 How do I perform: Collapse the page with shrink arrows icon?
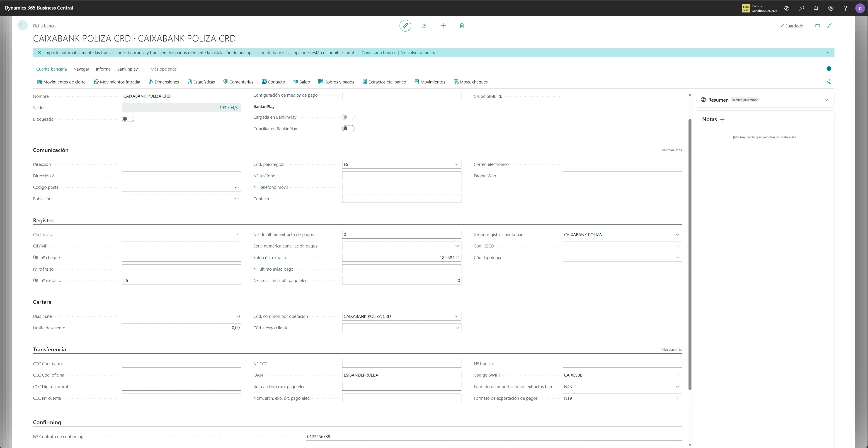click(829, 26)
